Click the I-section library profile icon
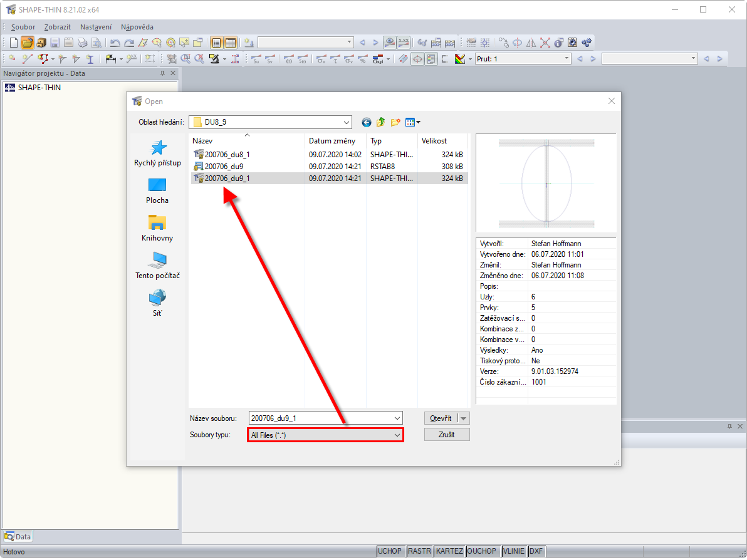 tap(90, 59)
